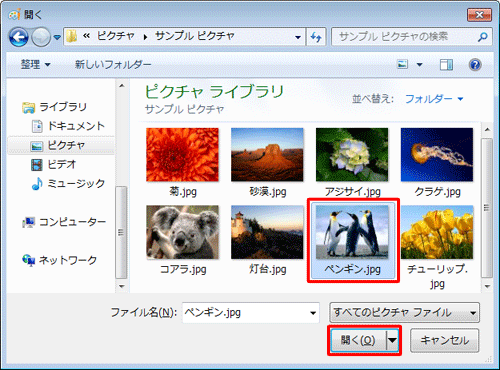This screenshot has height=370, width=500.
Task: Select the 菊.jpg thumbnail
Action: [x=182, y=155]
